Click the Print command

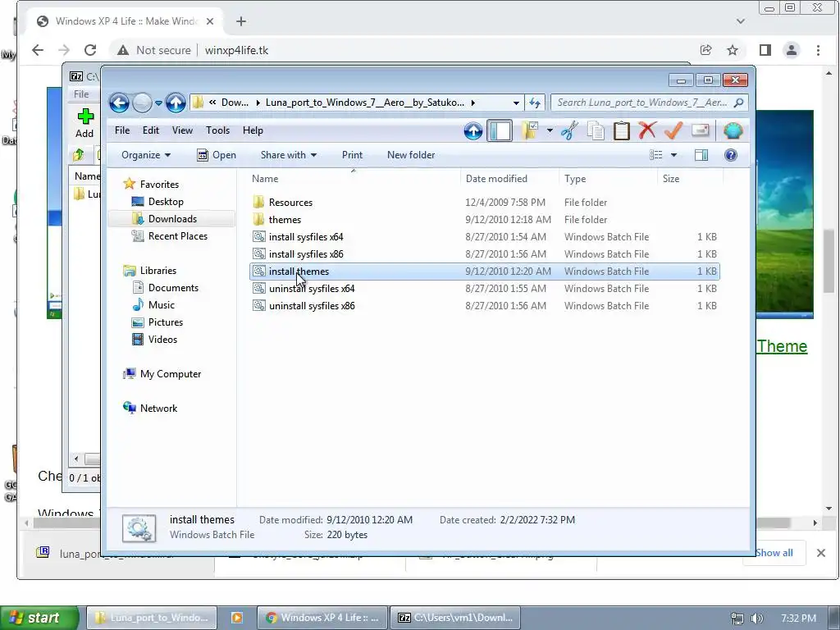coord(352,155)
